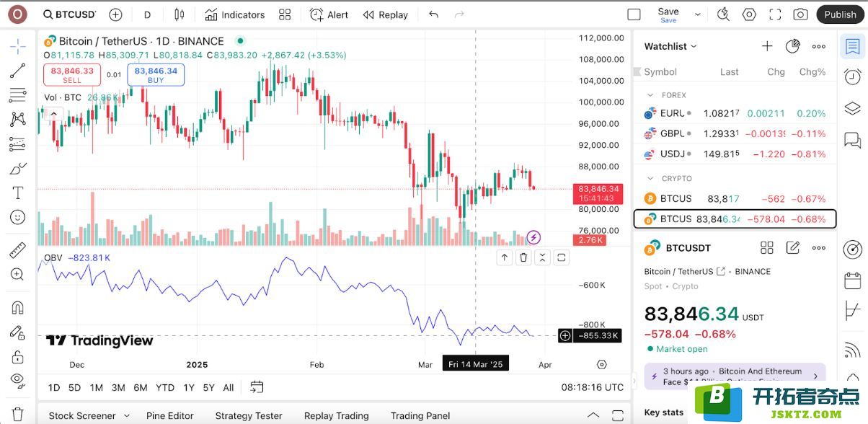Move the OBV pane up
The height and width of the screenshot is (424, 868).
tap(505, 257)
